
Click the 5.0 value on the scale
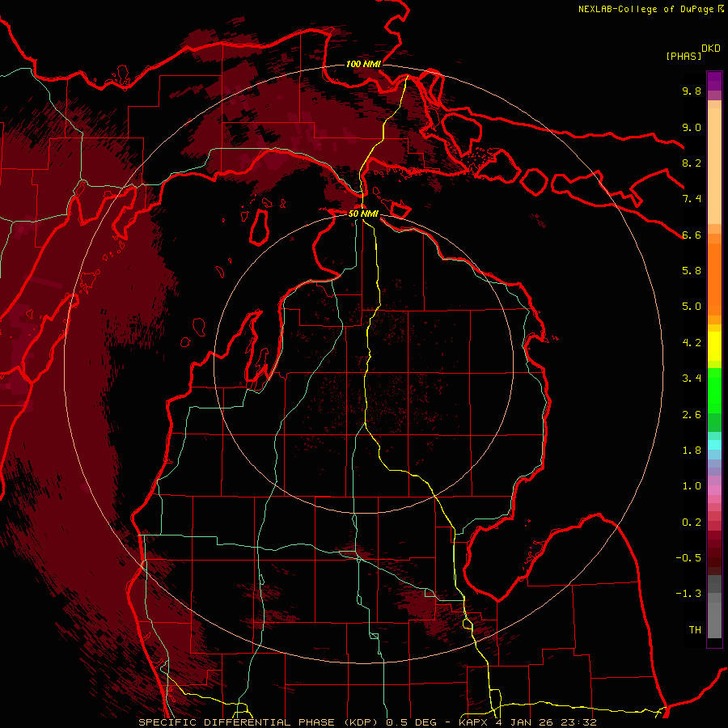click(x=692, y=307)
